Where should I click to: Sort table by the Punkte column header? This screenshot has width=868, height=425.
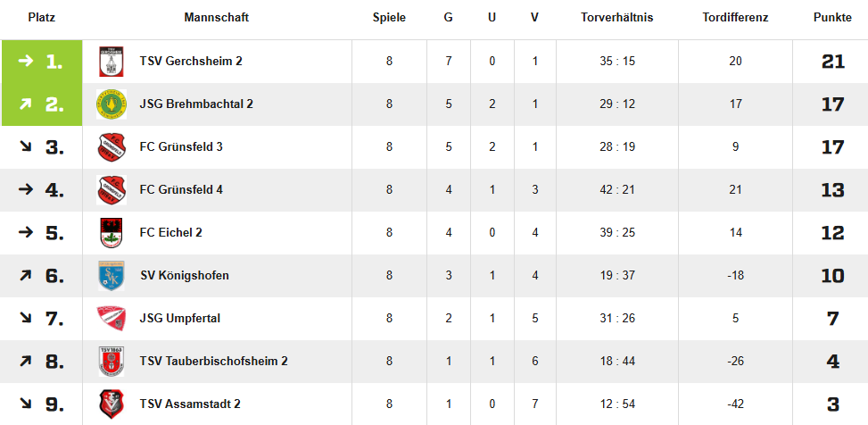point(832,18)
